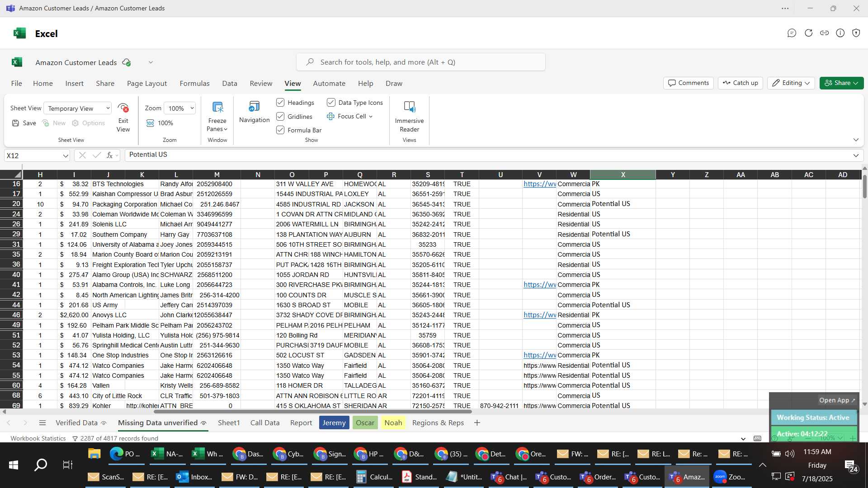This screenshot has height=488, width=868.
Task: Reset zoom with the 100% button
Action: (x=160, y=123)
